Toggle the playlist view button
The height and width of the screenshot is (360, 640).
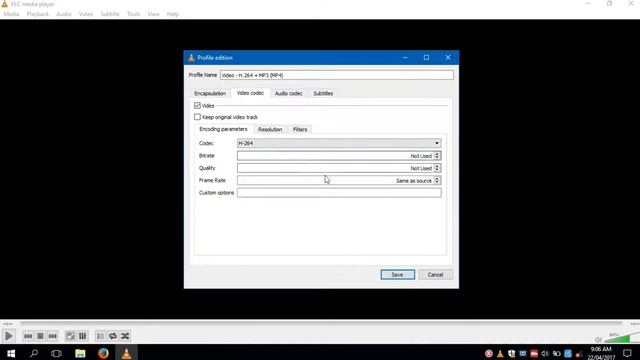[100, 336]
